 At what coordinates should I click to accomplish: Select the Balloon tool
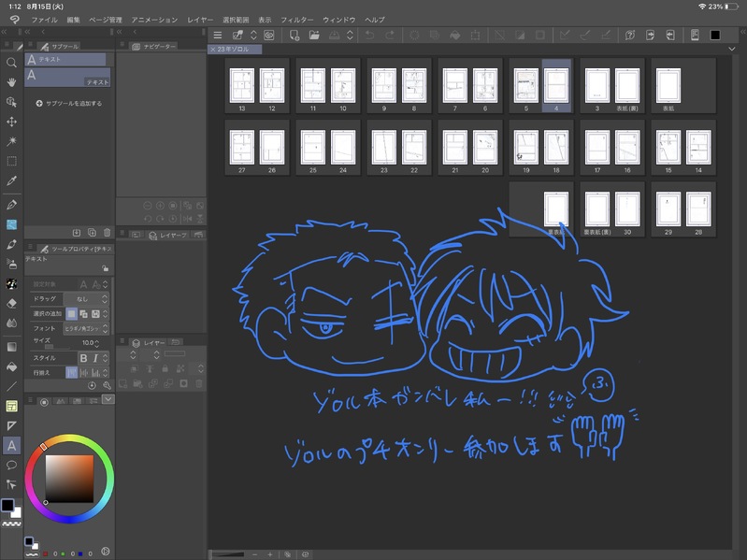pos(11,466)
